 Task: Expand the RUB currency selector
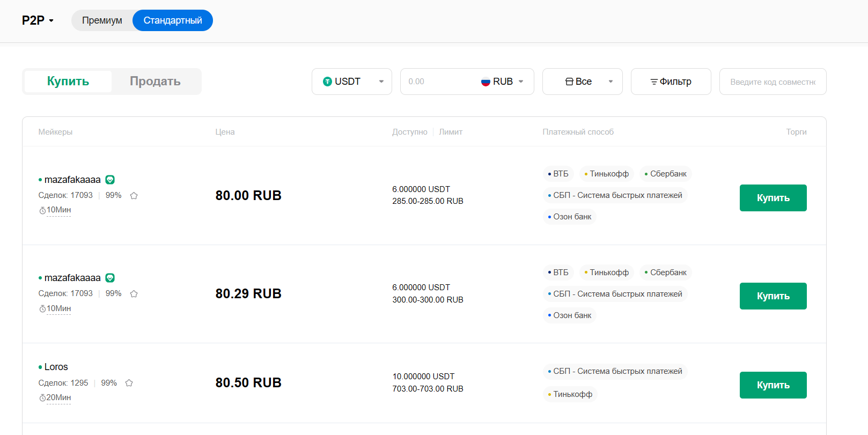(x=502, y=82)
